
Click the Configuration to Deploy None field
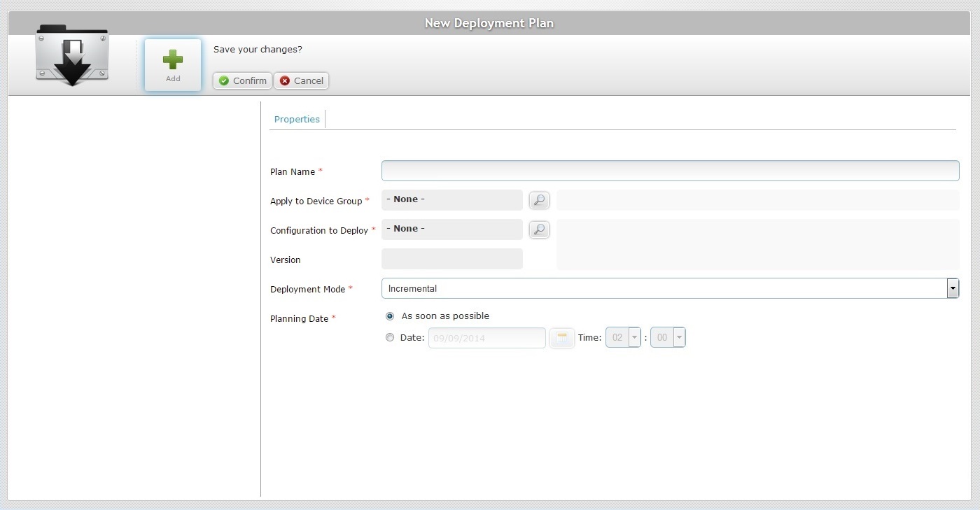click(452, 229)
